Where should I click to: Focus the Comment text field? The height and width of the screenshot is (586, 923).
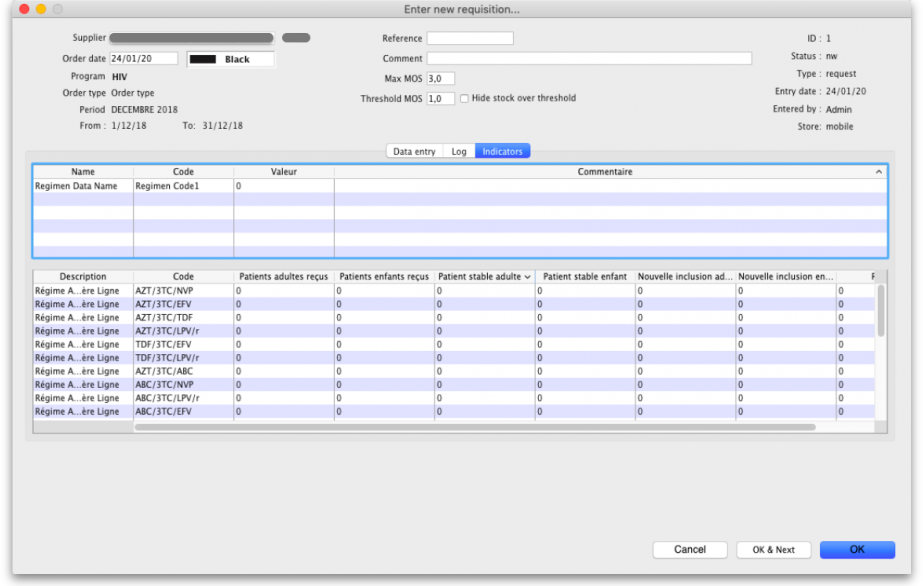[589, 58]
